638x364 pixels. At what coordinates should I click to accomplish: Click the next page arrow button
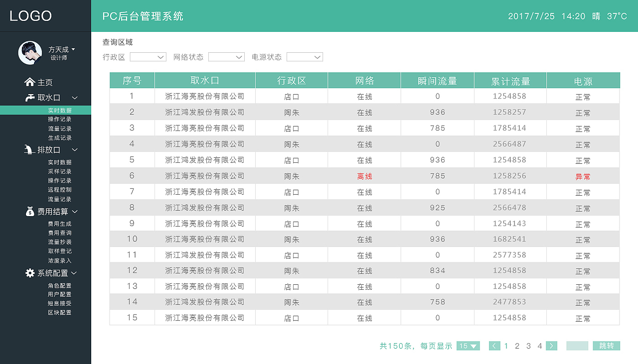pyautogui.click(x=551, y=346)
